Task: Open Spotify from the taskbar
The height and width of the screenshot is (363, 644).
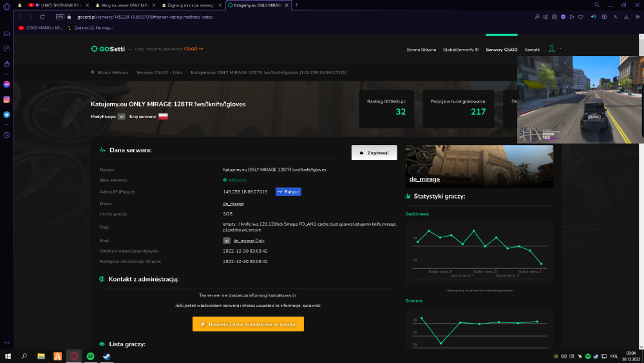Action: click(x=90, y=357)
